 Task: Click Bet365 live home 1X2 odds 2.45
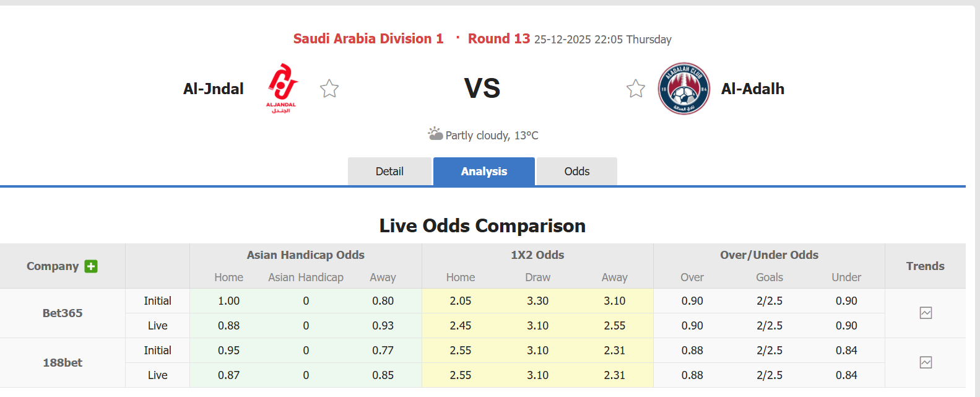[x=460, y=325]
